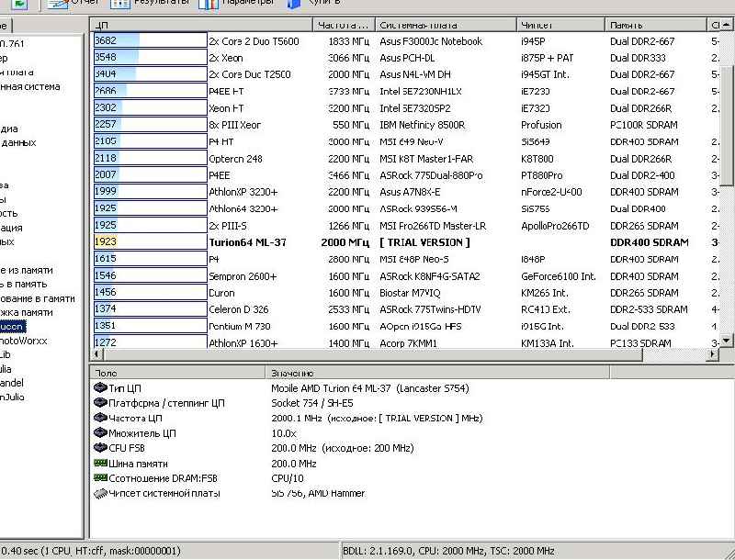
Task: Click the "Системная плата" column header
Action: point(446,25)
